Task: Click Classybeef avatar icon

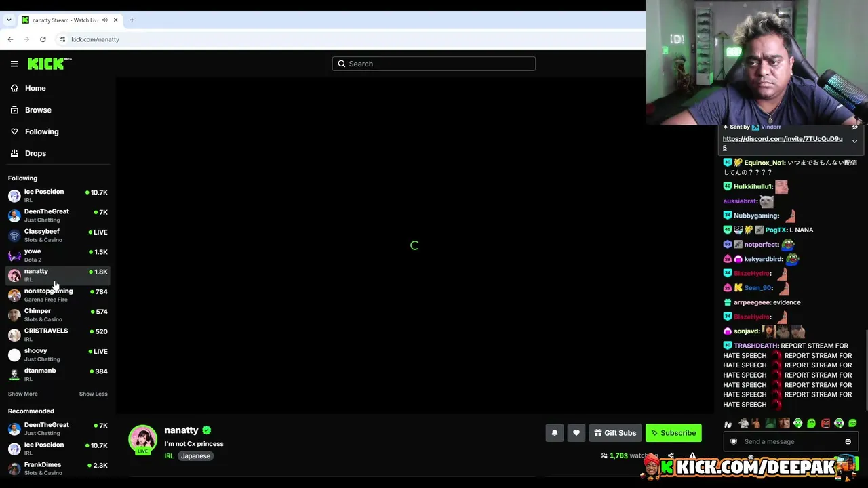Action: (x=14, y=236)
